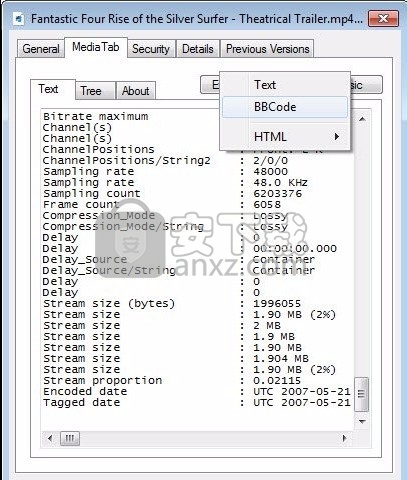
Task: Select the stream proportion value 0.02115
Action: pos(277,381)
